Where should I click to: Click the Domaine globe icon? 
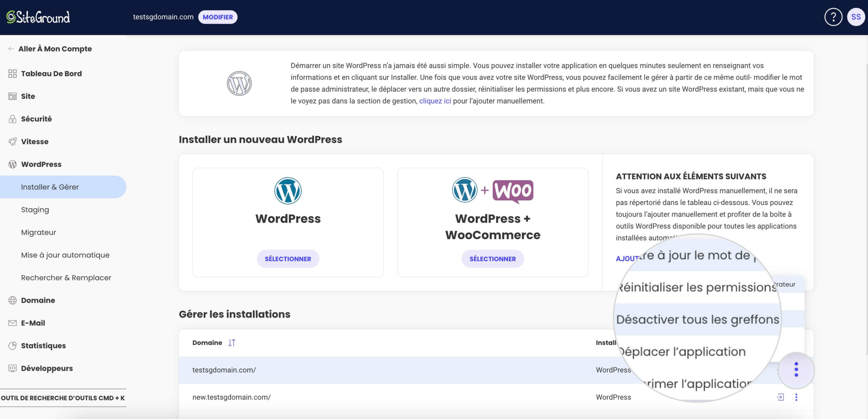pyautogui.click(x=13, y=300)
